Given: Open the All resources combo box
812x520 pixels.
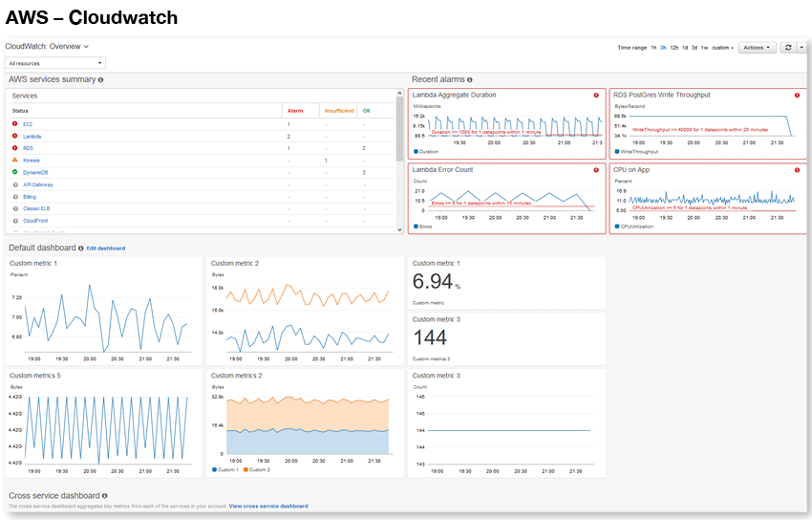Looking at the screenshot, I should pos(55,63).
